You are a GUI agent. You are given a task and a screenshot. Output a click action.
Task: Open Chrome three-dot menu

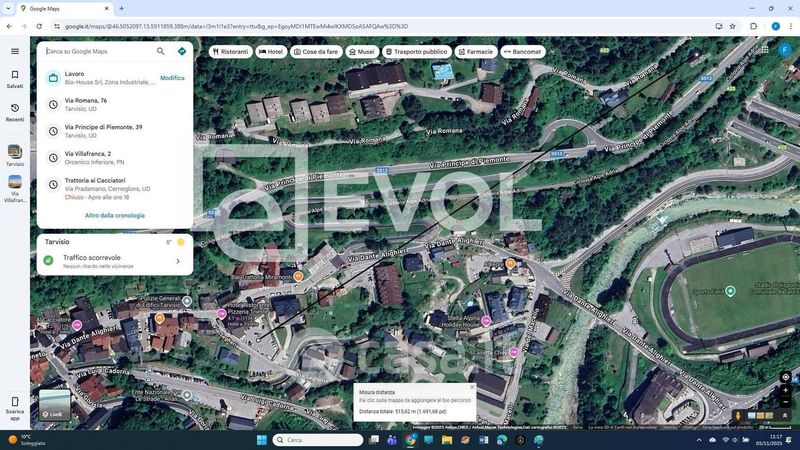tap(791, 26)
